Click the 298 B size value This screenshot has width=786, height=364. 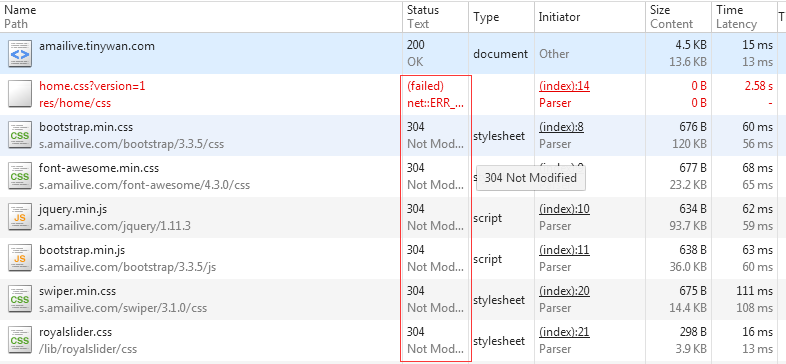[x=693, y=332]
